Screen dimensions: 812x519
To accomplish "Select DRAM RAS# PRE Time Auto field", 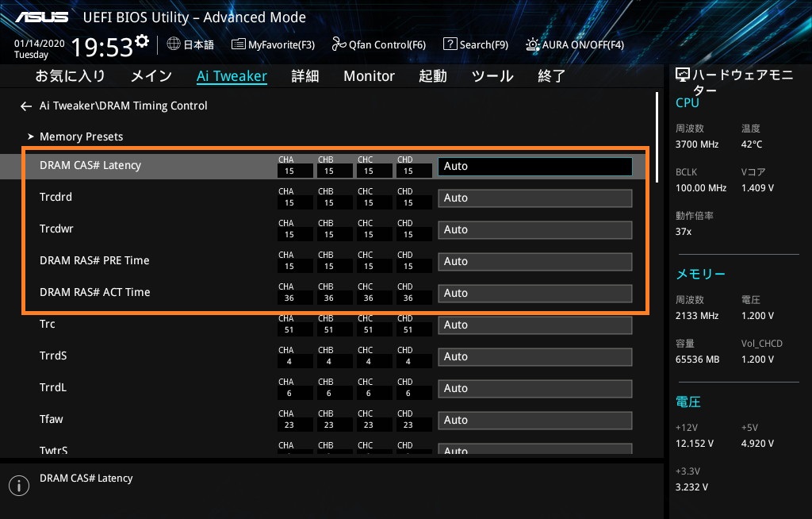I will (535, 262).
